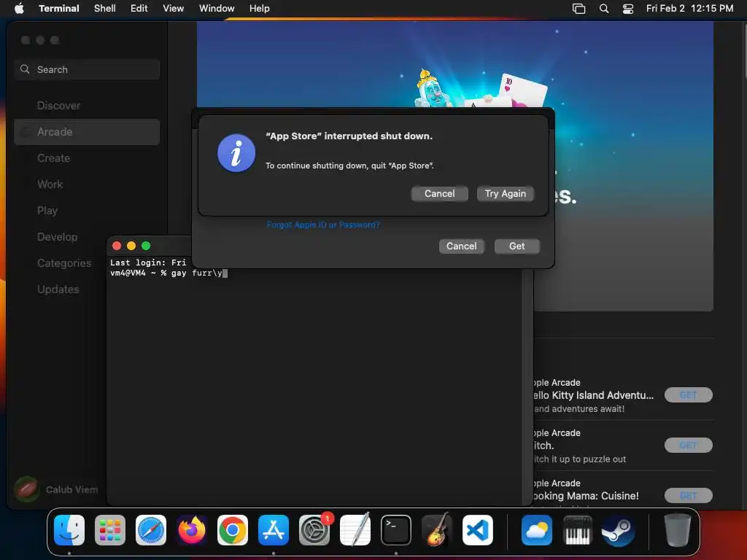This screenshot has width=747, height=560.
Task: Click Get in the sign-in sheet
Action: [517, 246]
